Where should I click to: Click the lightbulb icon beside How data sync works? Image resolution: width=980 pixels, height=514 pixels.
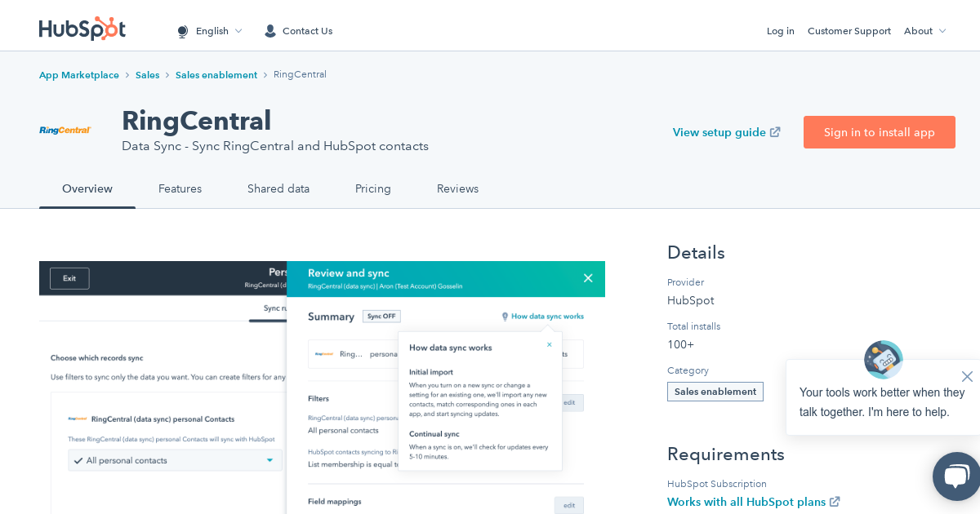tap(505, 317)
